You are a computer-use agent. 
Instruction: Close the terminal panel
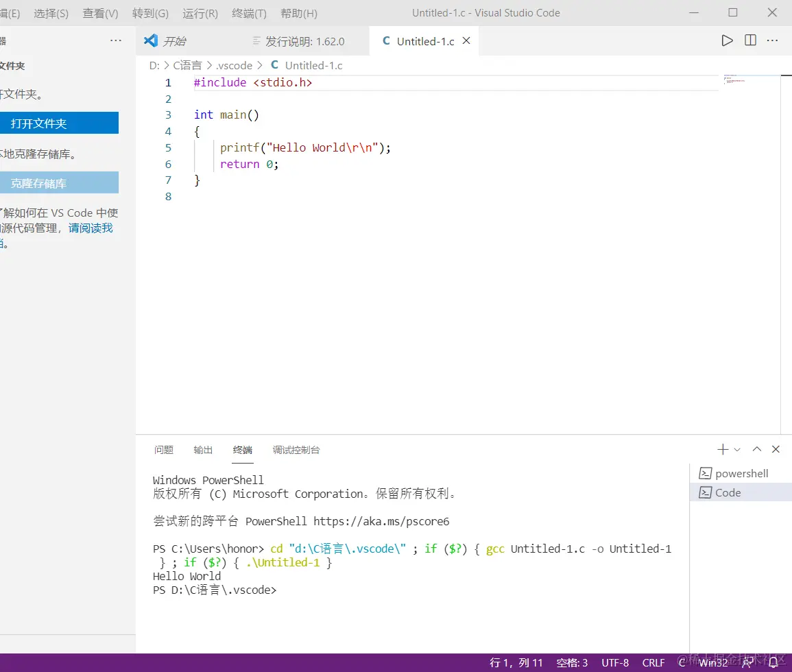point(776,449)
